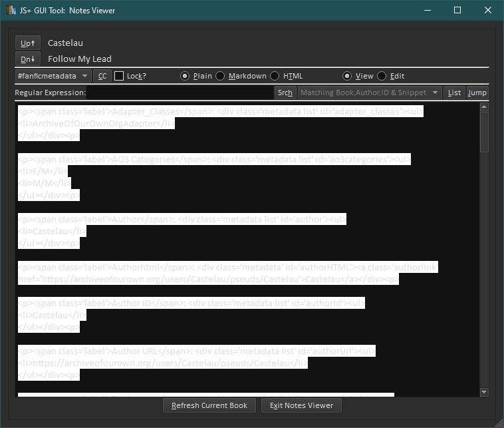Click the scrollbar down arrow
The height and width of the screenshot is (428, 504).
click(x=484, y=392)
